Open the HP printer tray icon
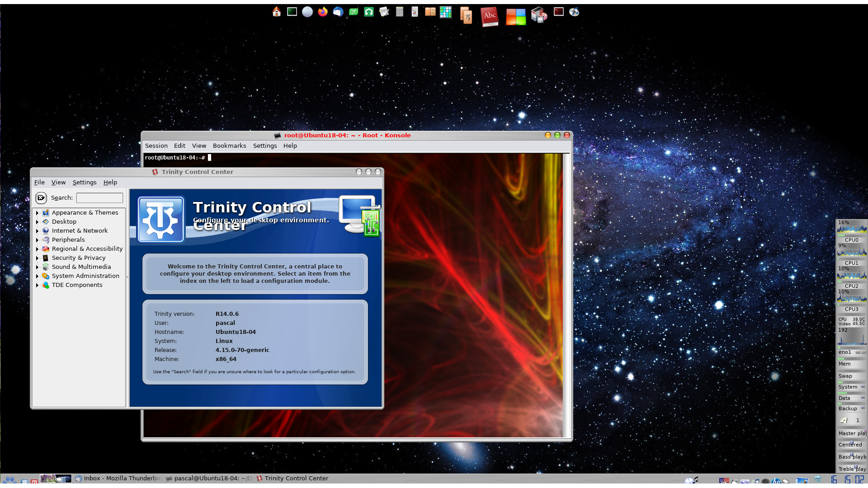Image resolution: width=868 pixels, height=488 pixels. 776,481
